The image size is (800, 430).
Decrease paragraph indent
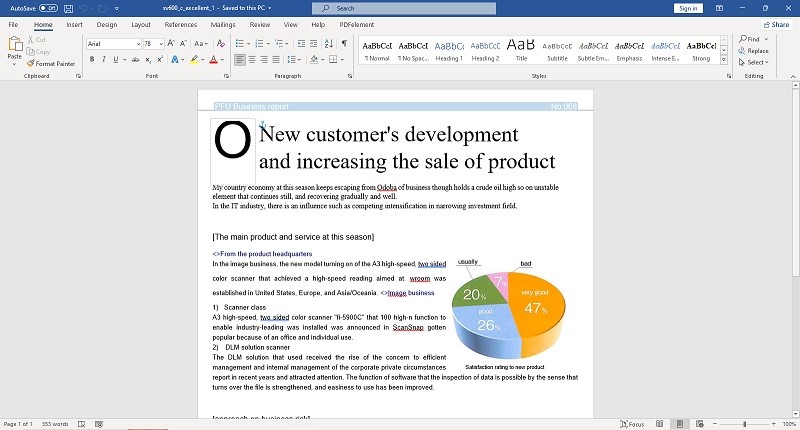(301, 43)
